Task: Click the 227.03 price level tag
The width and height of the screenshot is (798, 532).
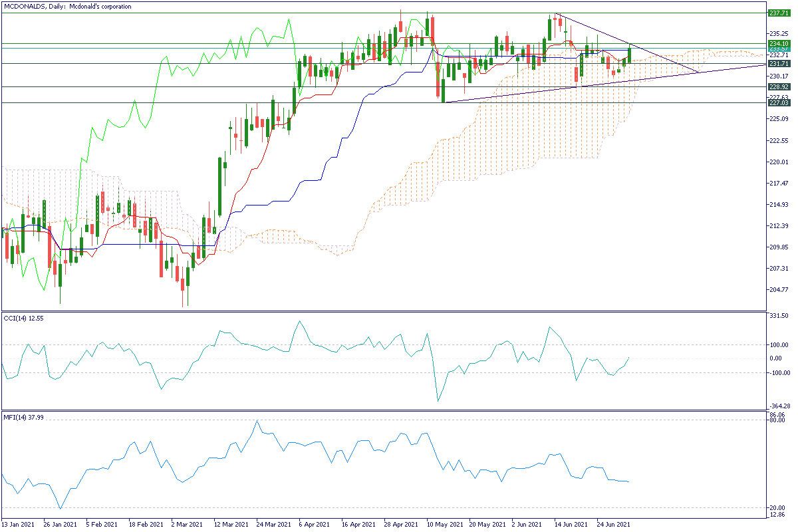Action: point(778,103)
